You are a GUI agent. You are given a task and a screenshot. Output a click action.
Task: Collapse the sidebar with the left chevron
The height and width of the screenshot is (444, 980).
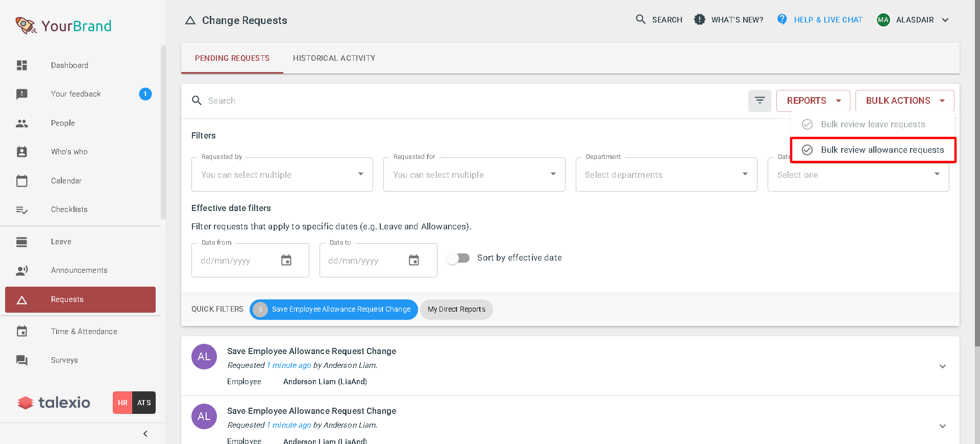coord(145,434)
